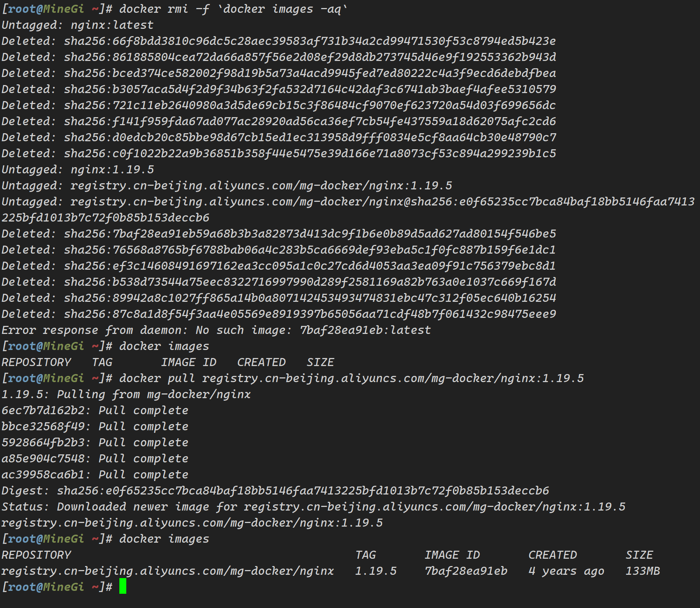
Task: Click the Deleted sha256:d0edcb20c85b line
Action: pyautogui.click(x=279, y=137)
